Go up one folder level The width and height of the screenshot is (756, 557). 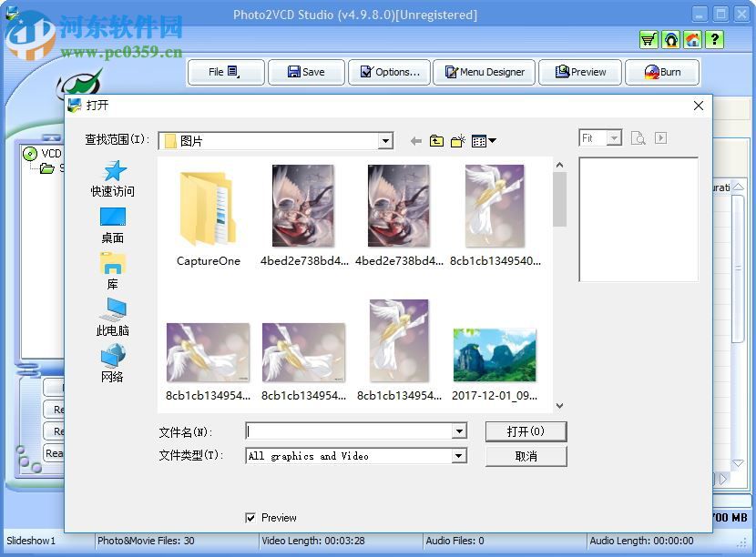pos(436,140)
